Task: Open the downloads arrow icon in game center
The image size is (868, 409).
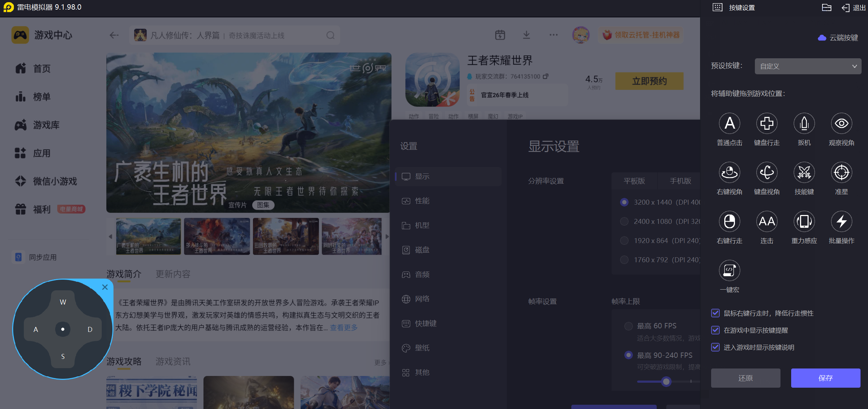Action: click(x=526, y=35)
